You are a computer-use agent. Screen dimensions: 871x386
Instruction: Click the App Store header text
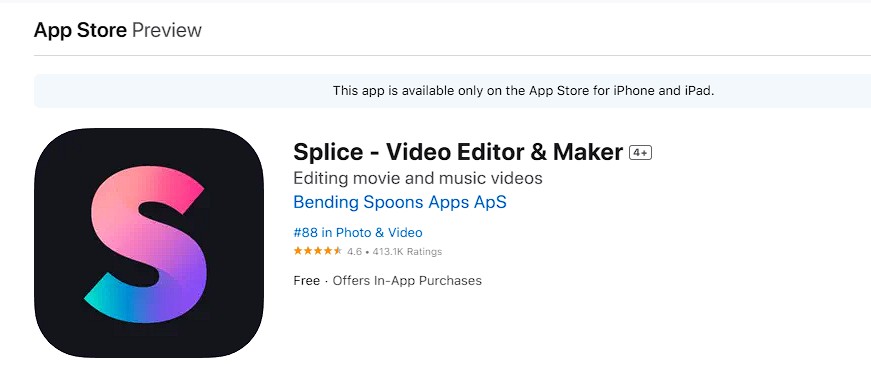coord(81,29)
